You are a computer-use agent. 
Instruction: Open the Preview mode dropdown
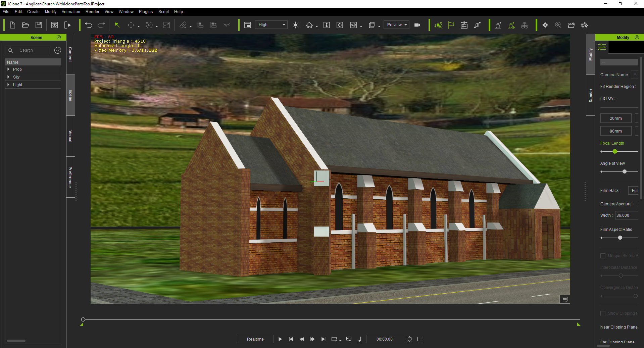(396, 25)
